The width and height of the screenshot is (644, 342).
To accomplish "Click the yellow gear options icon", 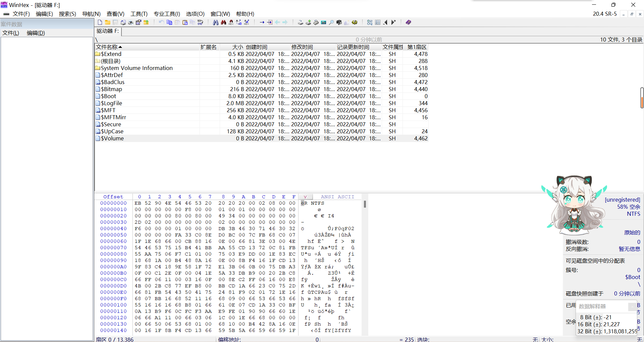I will pos(355,22).
